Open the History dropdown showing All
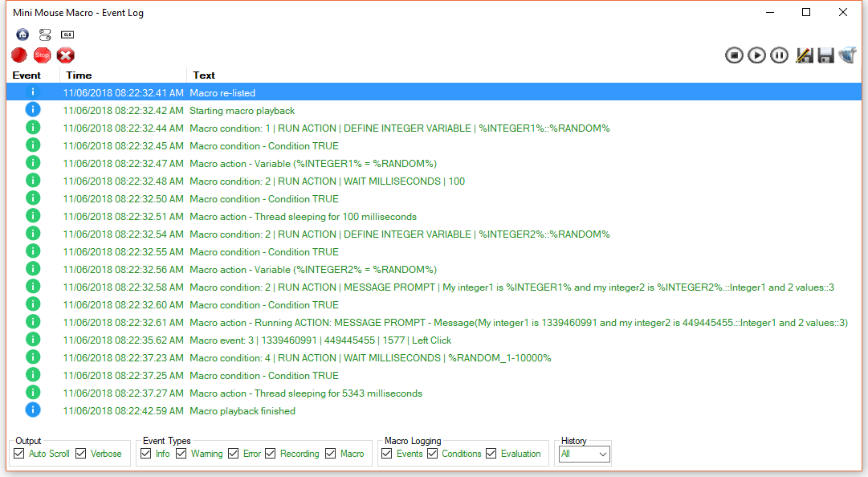Screen dimensions: 868x477 pyautogui.click(x=584, y=454)
